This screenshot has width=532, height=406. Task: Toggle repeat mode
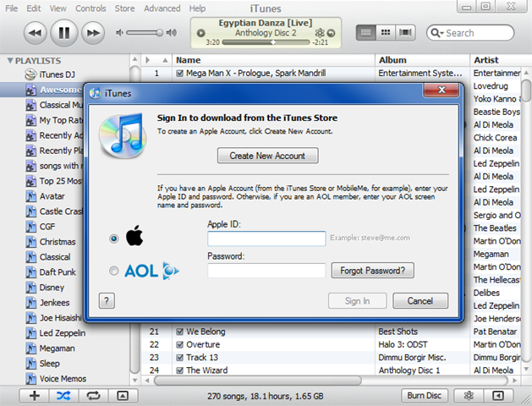pyautogui.click(x=93, y=396)
